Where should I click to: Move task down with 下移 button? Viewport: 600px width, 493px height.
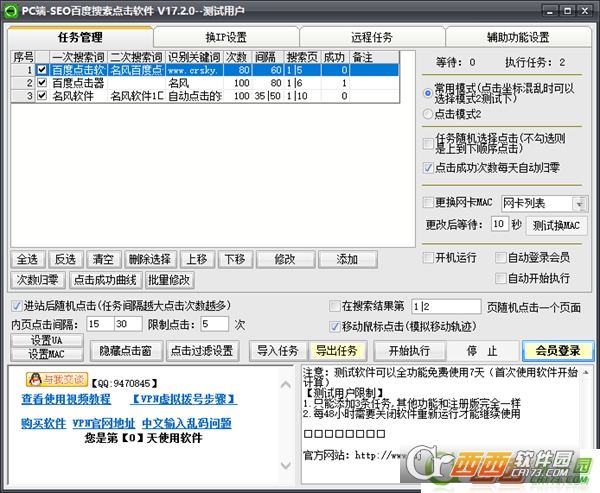(235, 260)
